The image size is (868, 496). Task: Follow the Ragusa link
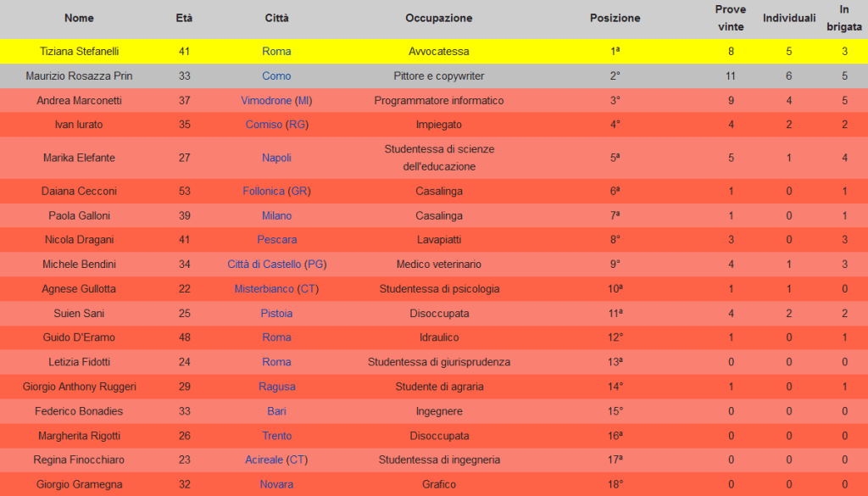point(276,387)
